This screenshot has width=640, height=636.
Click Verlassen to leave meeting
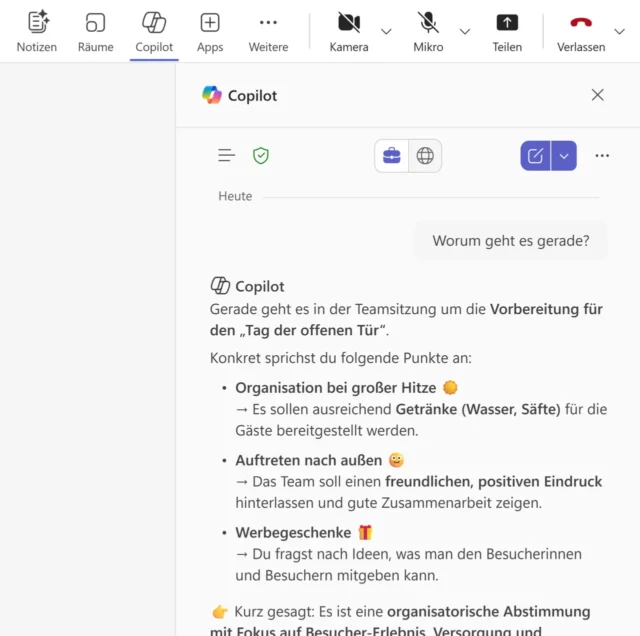click(581, 32)
